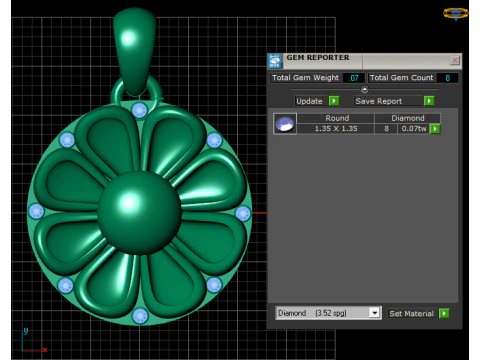Screen dimensions: 480x360
Task: Click the Gem Reporter panel icon
Action: pos(275,61)
